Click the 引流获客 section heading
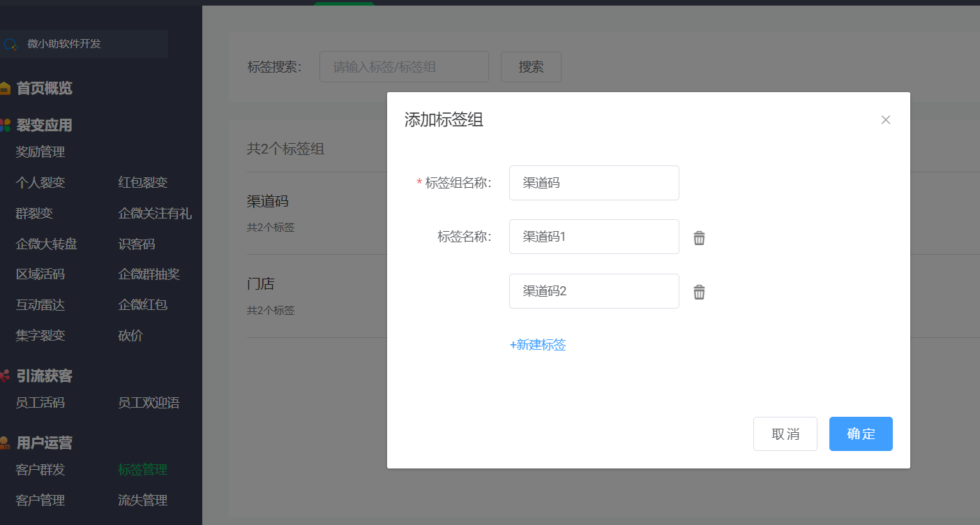The width and height of the screenshot is (980, 525). click(44, 376)
